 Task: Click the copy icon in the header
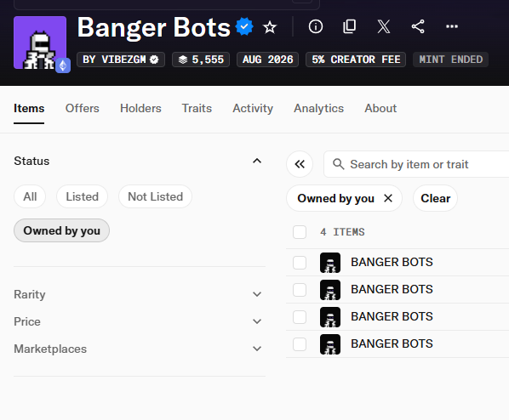[x=350, y=26]
